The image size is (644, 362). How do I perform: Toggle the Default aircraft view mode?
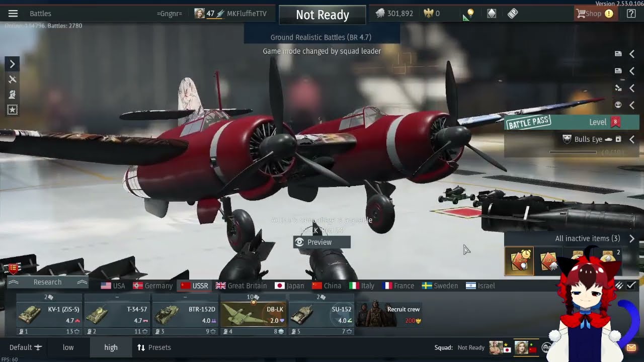(25, 347)
